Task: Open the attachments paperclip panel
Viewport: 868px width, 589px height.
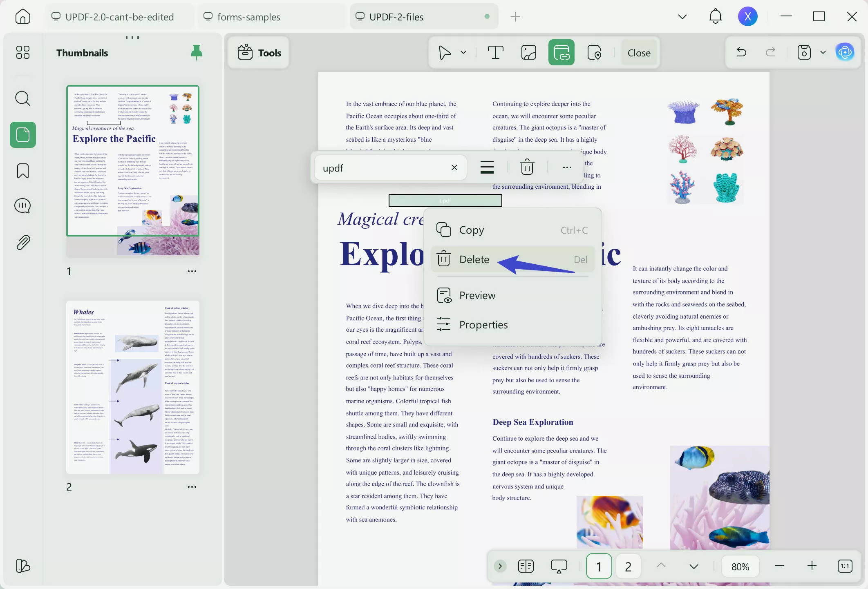Action: tap(22, 243)
